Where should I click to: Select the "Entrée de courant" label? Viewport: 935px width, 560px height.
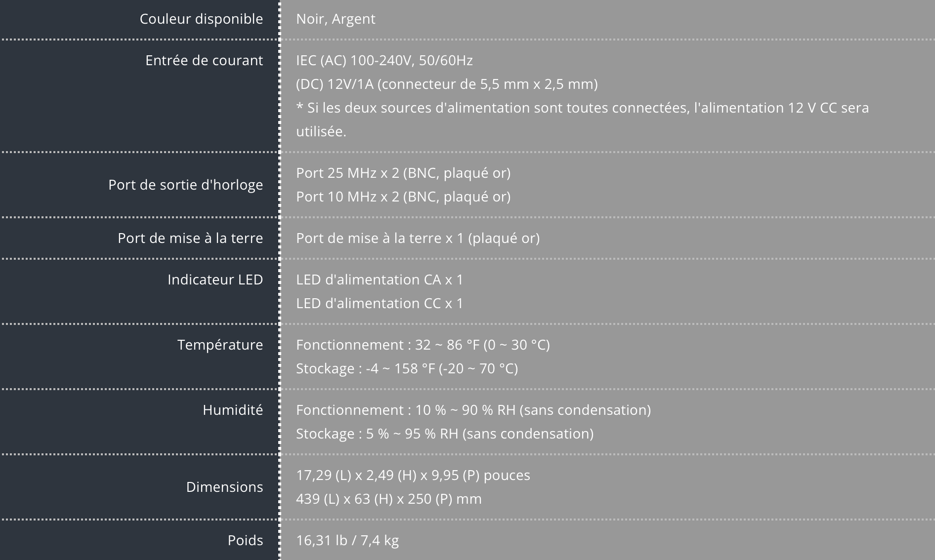point(204,60)
